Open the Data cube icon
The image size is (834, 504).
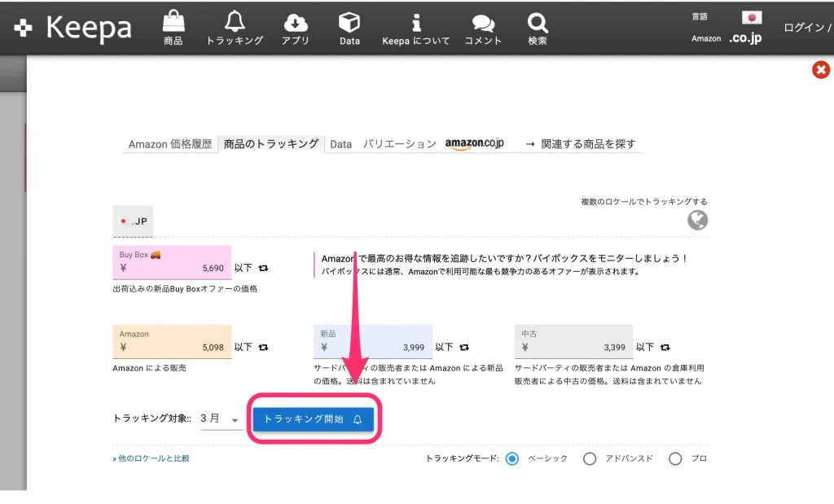click(x=349, y=22)
